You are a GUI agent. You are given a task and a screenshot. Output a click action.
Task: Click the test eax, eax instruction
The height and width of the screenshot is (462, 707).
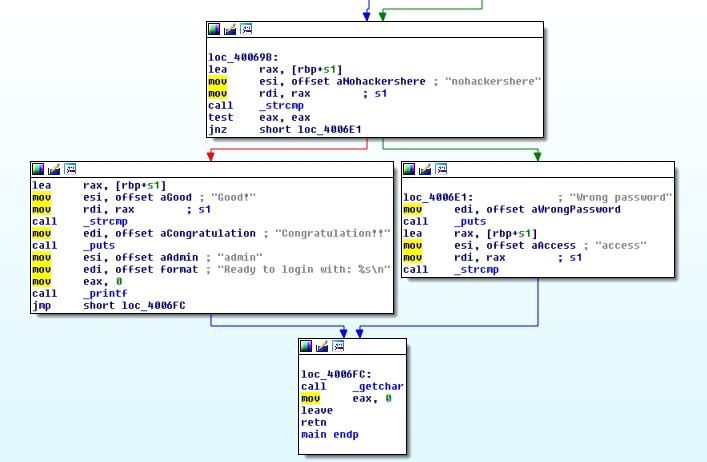pos(259,118)
